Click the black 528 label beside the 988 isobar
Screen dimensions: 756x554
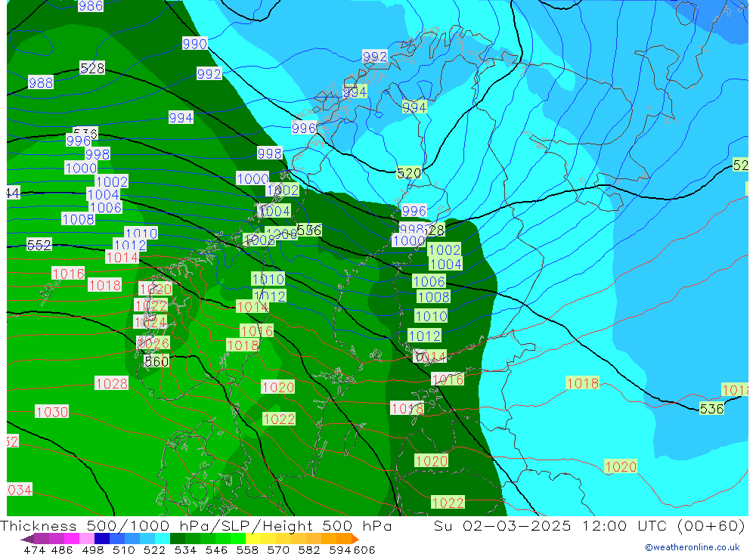pos(92,68)
